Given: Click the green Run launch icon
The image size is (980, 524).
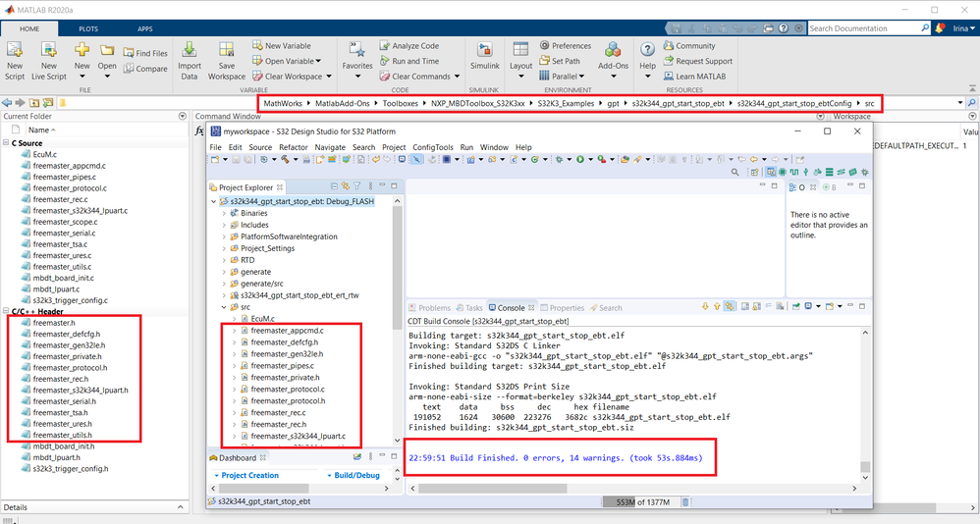Looking at the screenshot, I should click(x=580, y=159).
